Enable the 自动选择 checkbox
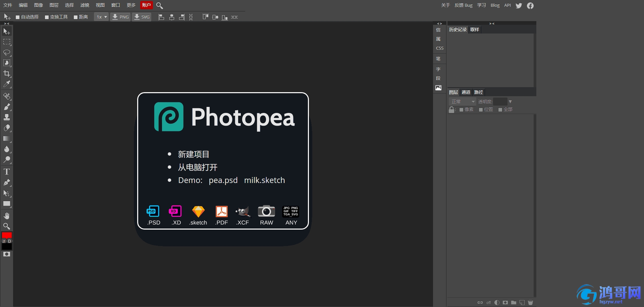This screenshot has width=644, height=307. pyautogui.click(x=18, y=17)
